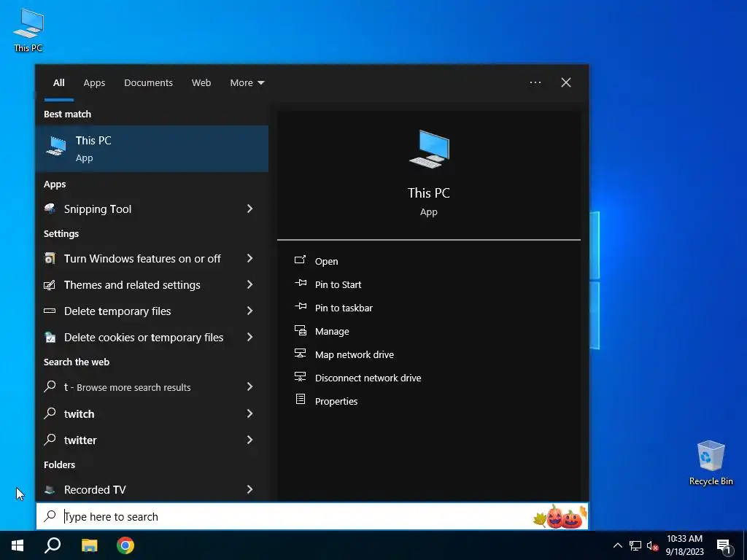Click the Delete temporary files storage icon
The height and width of the screenshot is (560, 747).
[x=50, y=311]
